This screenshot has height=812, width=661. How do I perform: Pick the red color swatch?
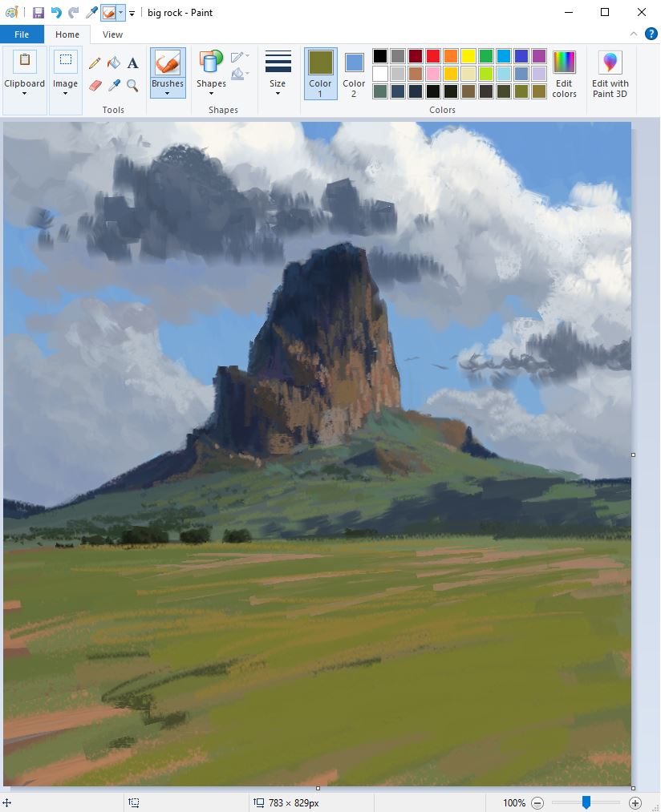[433, 55]
